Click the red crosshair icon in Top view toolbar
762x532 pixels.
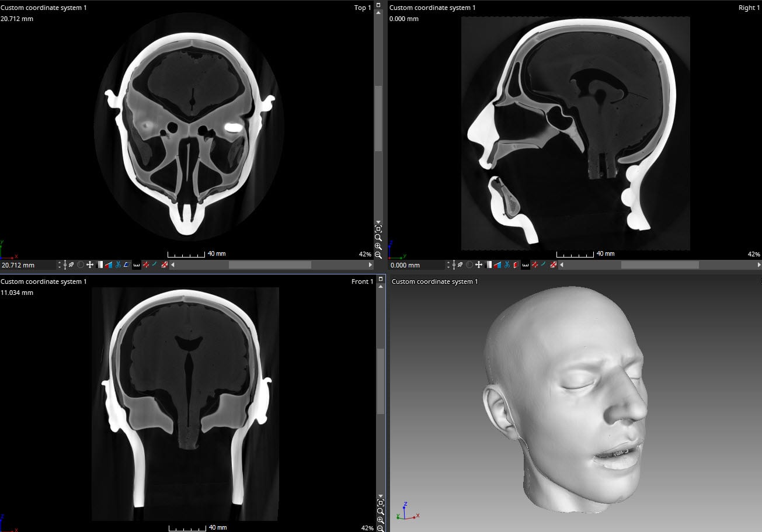click(145, 265)
